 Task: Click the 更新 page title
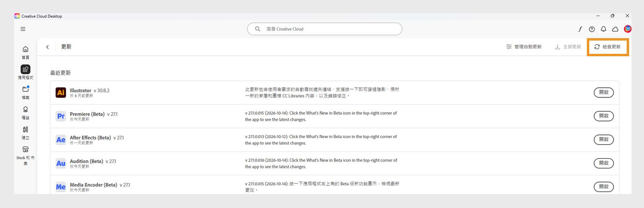pos(66,47)
